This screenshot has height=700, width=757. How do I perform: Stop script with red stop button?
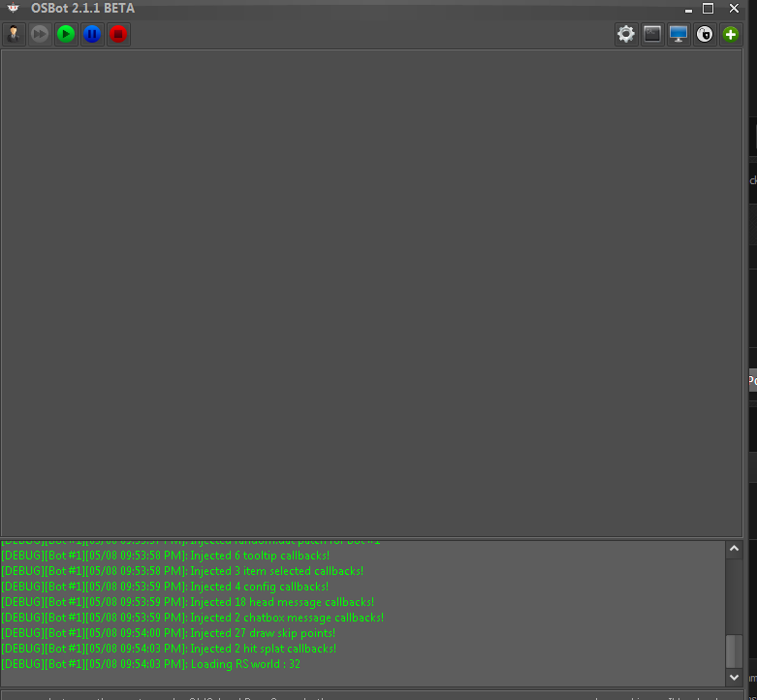pyautogui.click(x=118, y=34)
